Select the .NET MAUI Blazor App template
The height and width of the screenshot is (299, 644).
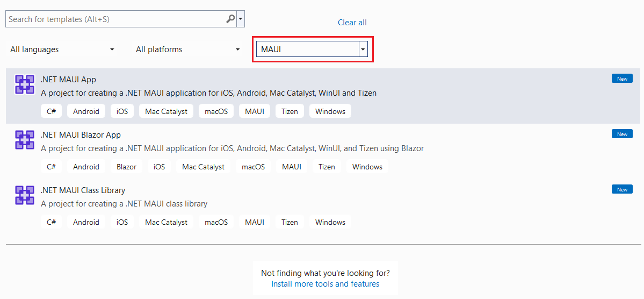pos(323,151)
